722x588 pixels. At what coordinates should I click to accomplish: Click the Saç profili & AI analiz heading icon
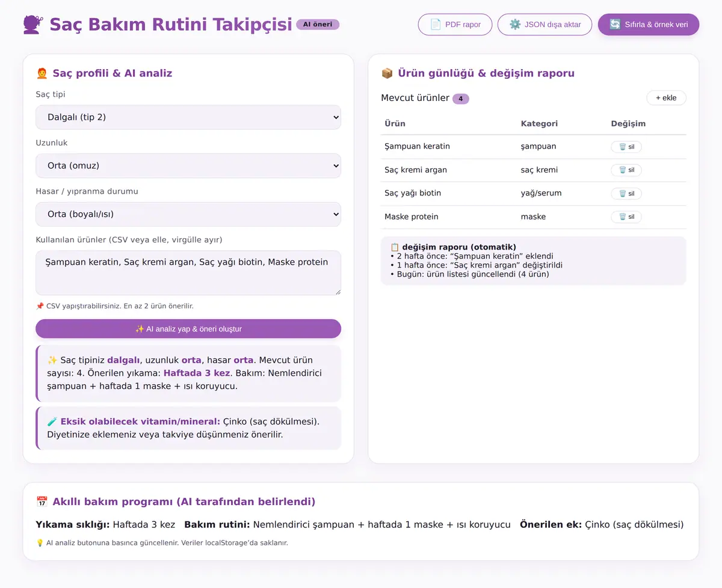(42, 73)
